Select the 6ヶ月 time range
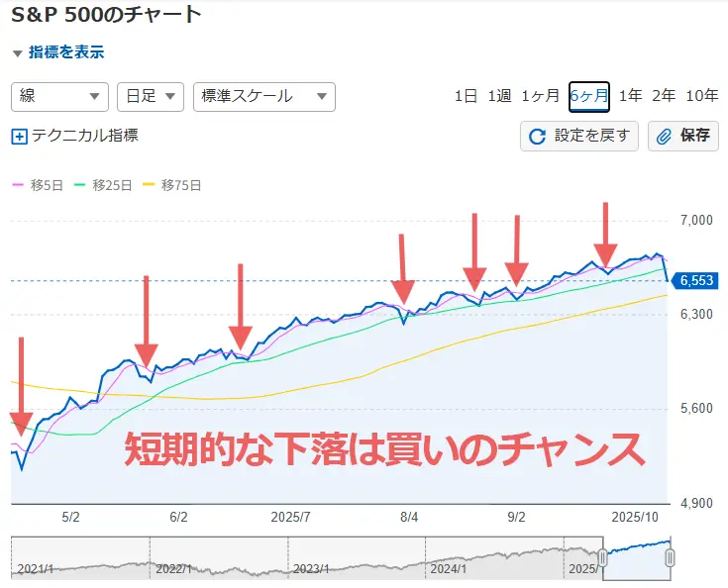 [589, 97]
